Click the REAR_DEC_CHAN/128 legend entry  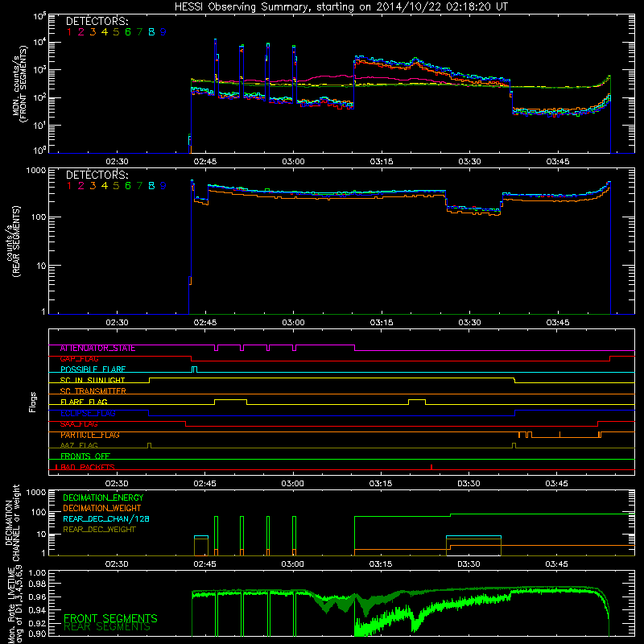[x=106, y=518]
